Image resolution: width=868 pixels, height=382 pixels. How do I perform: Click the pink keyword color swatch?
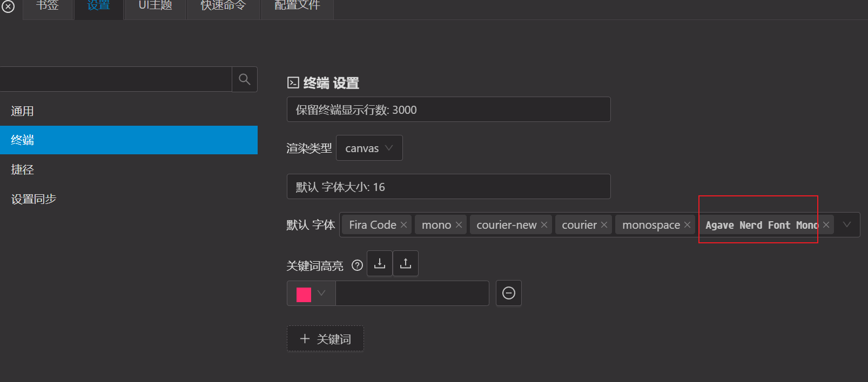coord(304,294)
